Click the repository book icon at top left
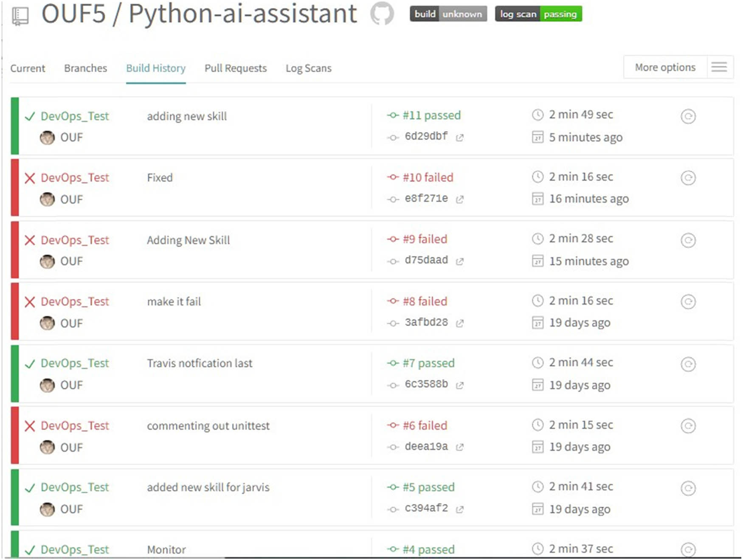This screenshot has height=560, width=743. tap(20, 16)
